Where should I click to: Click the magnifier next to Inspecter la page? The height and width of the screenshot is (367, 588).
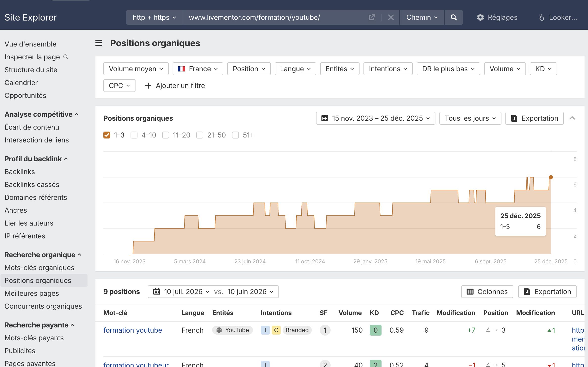66,57
